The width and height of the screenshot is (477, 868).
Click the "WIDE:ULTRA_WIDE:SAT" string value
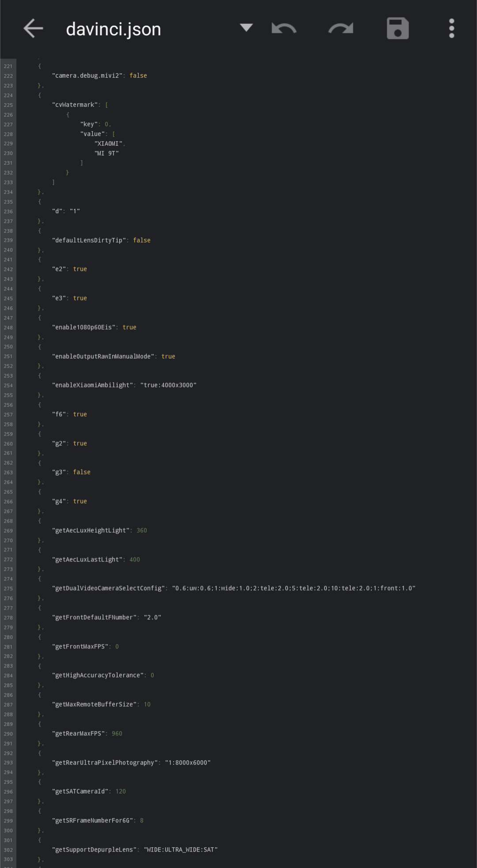pos(181,850)
